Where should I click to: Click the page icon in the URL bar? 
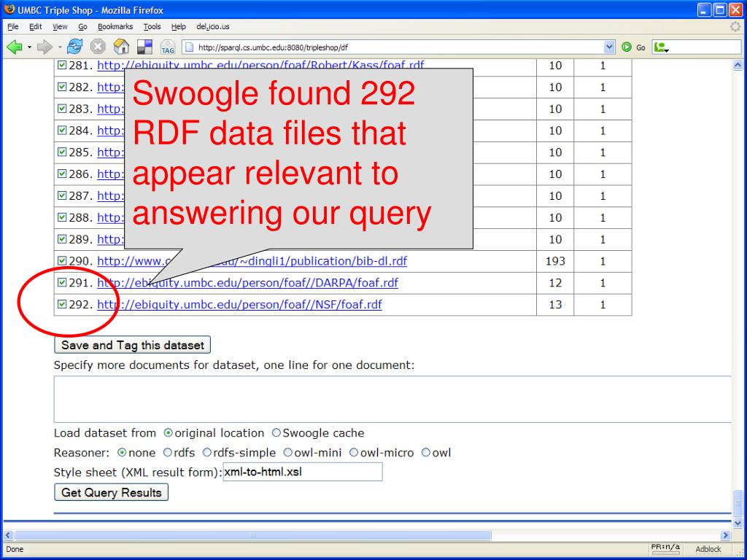pos(189,47)
